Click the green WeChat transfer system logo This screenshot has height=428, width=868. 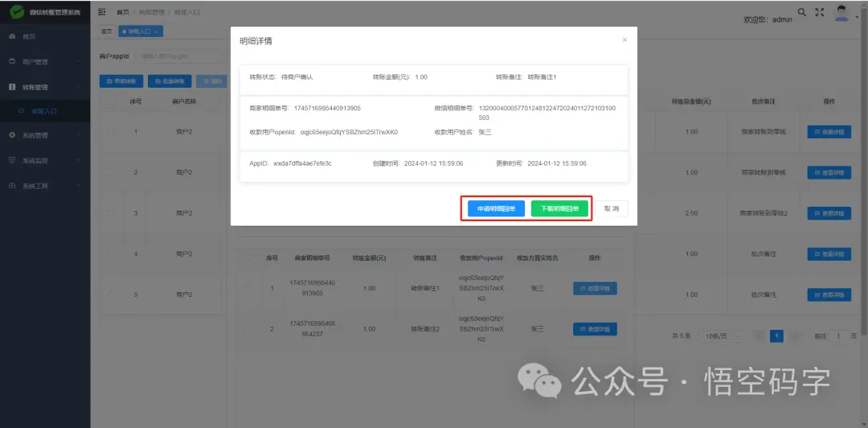[17, 11]
